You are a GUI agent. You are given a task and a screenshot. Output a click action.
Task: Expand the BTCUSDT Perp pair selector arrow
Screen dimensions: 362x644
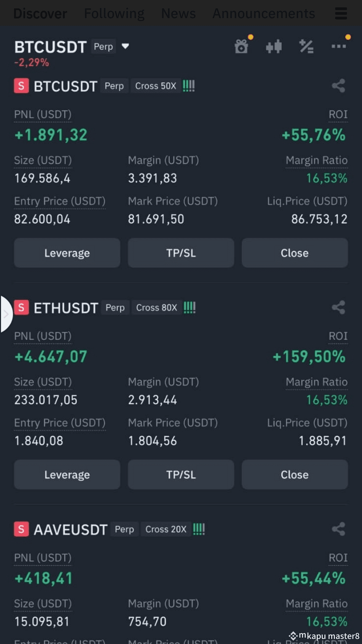[125, 46]
